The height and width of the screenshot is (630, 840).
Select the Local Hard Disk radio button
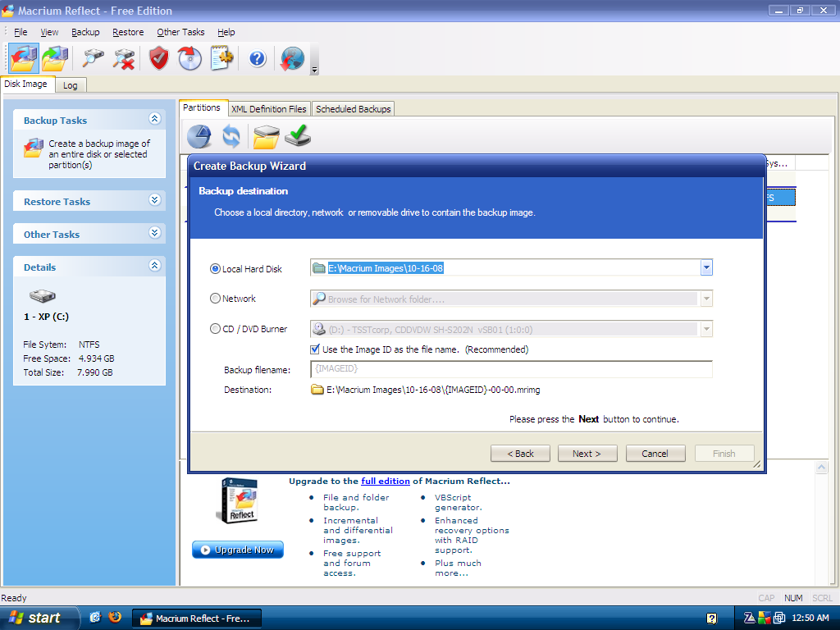click(216, 268)
